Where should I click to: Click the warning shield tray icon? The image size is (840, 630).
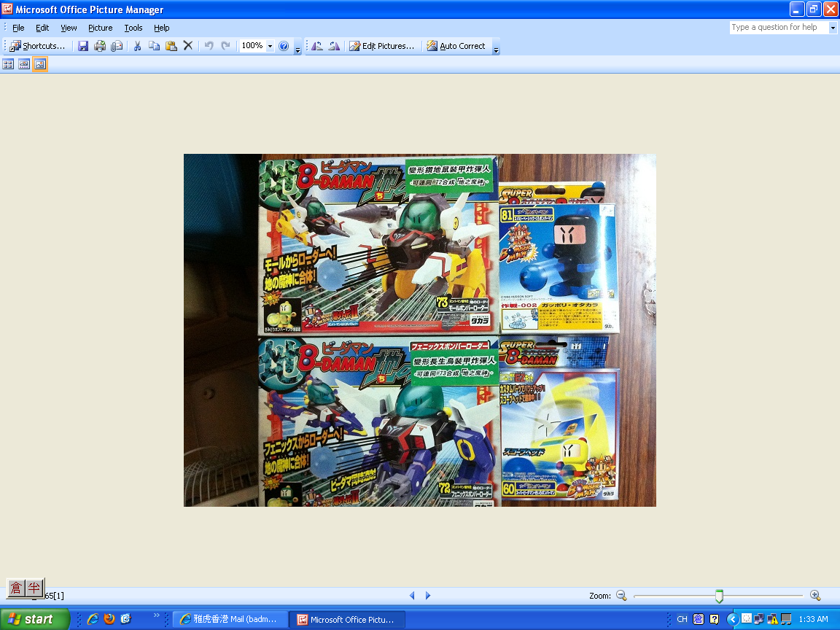coord(772,619)
